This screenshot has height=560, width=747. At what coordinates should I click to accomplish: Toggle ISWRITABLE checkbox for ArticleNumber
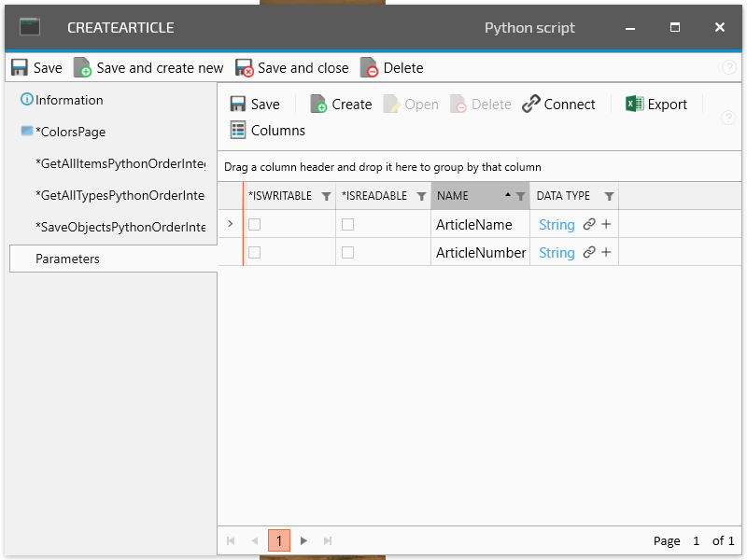(x=255, y=253)
